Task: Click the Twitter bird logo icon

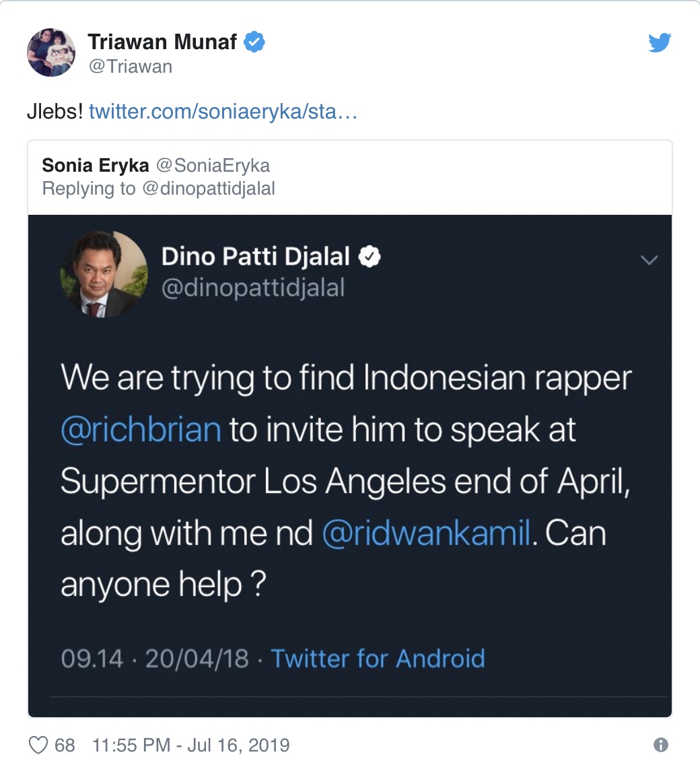Action: (660, 43)
